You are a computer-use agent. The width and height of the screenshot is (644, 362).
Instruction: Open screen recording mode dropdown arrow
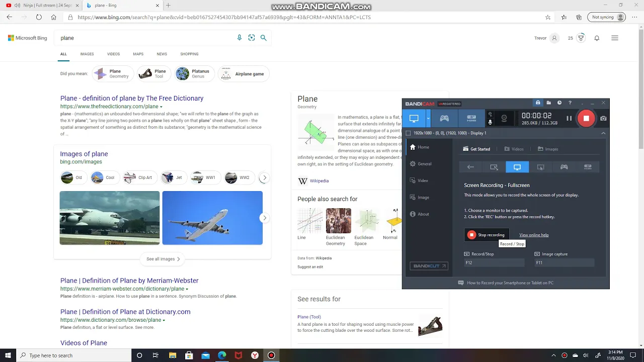pos(428,119)
